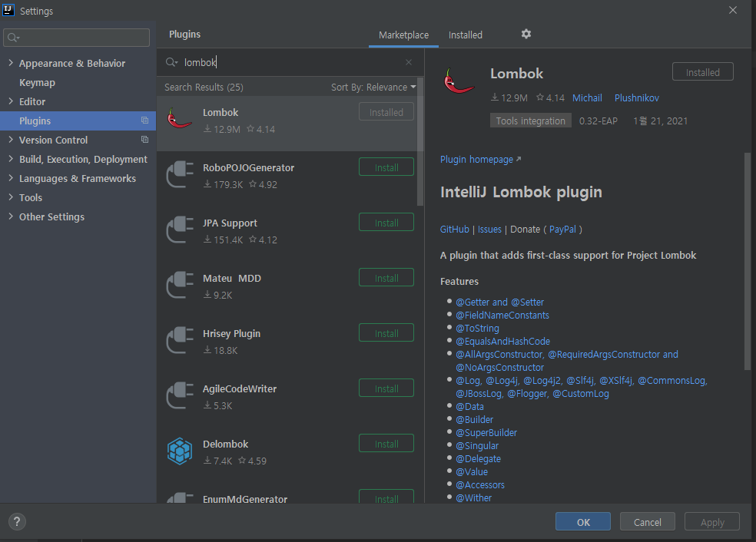
Task: Switch to the Installed tab
Action: [466, 35]
